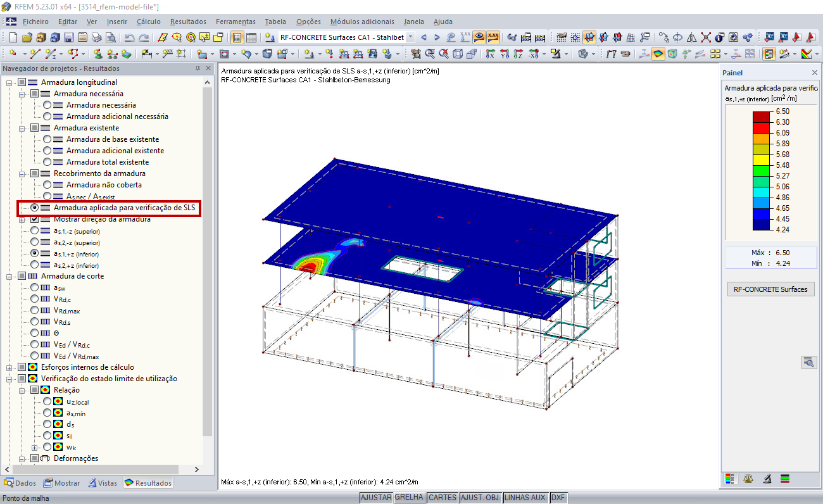
Task: Open color scale tab icon in Painel
Action: tap(731, 479)
